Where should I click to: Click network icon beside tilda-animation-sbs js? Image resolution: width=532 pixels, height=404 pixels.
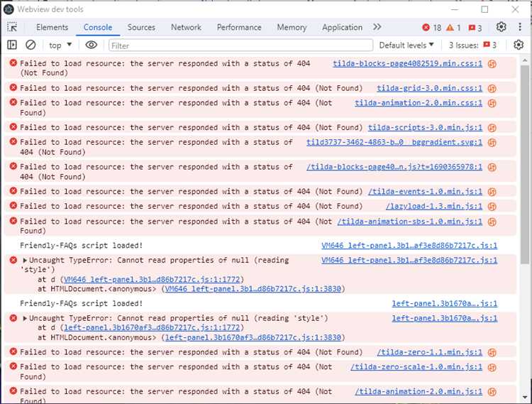coord(492,222)
